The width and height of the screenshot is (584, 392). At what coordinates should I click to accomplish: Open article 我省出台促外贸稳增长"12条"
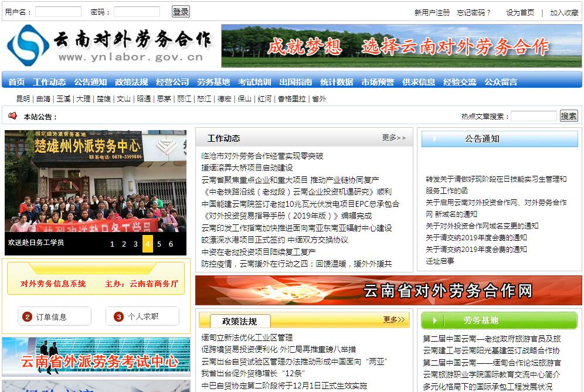pyautogui.click(x=253, y=373)
